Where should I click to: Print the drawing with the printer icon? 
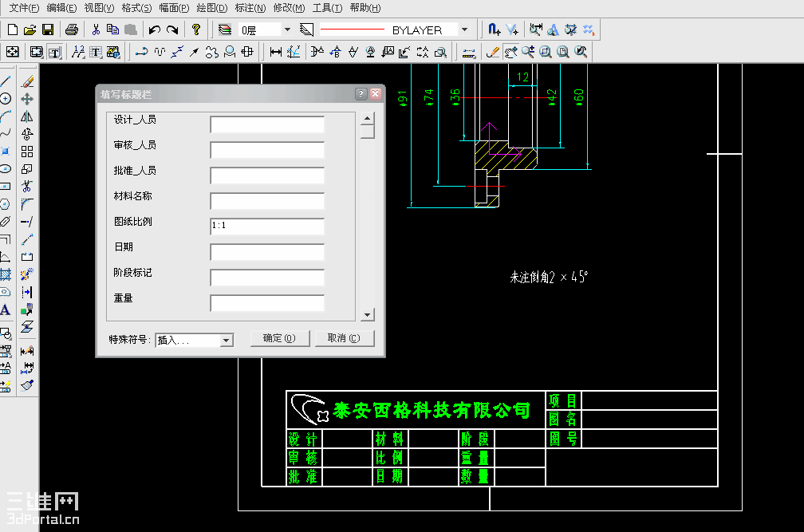point(72,30)
